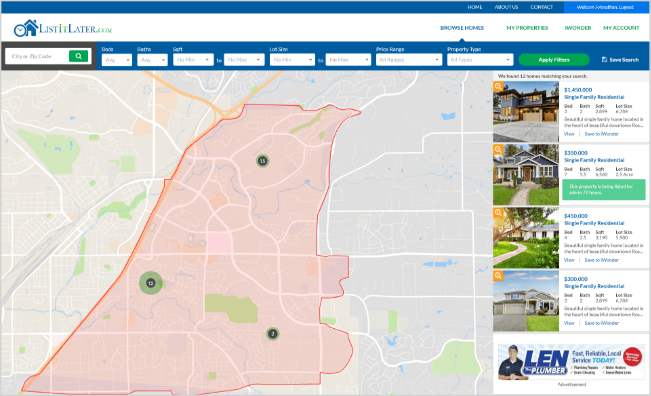Open the Baths dropdown
Image resolution: width=651 pixels, height=396 pixels.
[x=152, y=60]
